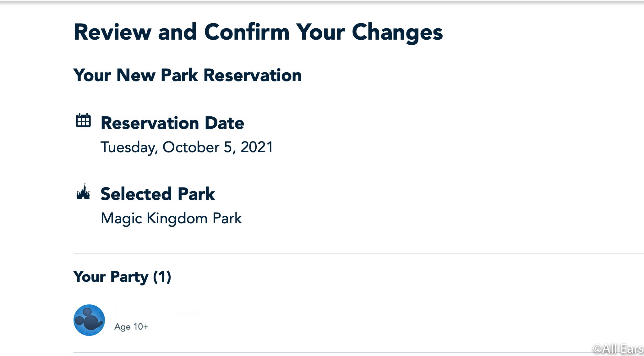Click the word Review in the title
Screen dimensions: 644x356
[113, 32]
